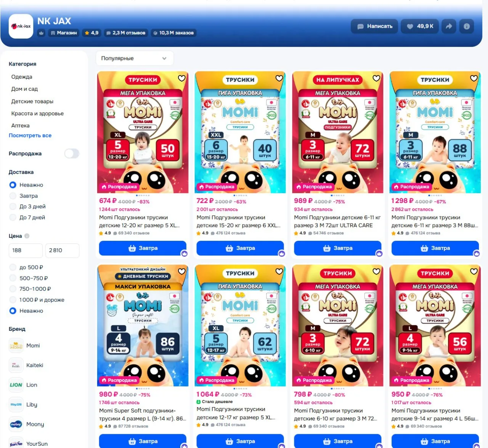Image resolution: width=488 pixels, height=448 pixels.
Task: Select the До 3 дней delivery option
Action: pyautogui.click(x=13, y=206)
